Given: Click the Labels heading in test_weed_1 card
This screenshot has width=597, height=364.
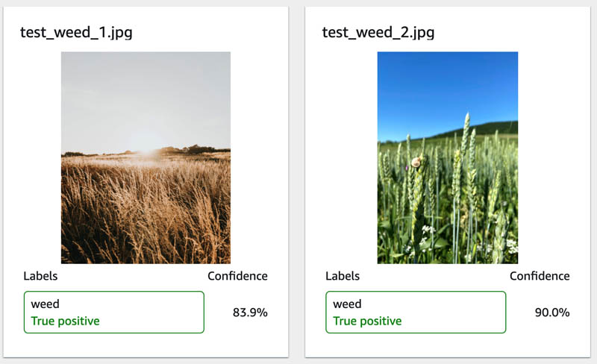Looking at the screenshot, I should pos(40,276).
